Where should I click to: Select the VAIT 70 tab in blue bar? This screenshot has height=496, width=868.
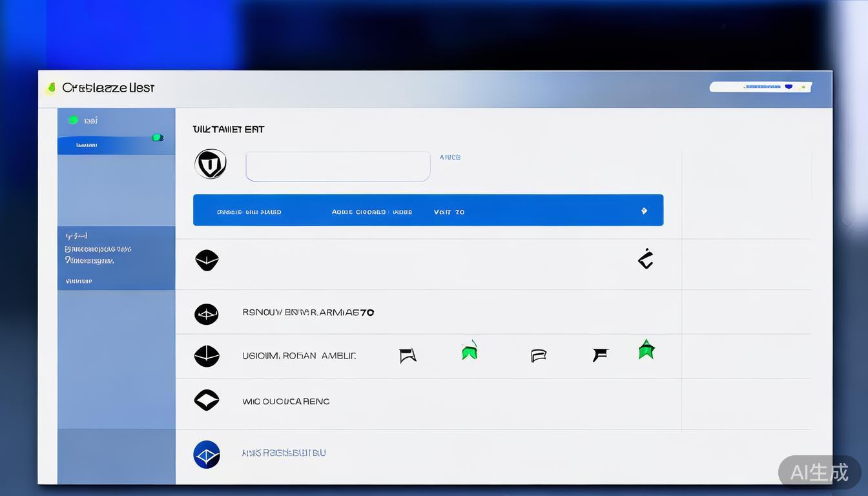point(449,212)
